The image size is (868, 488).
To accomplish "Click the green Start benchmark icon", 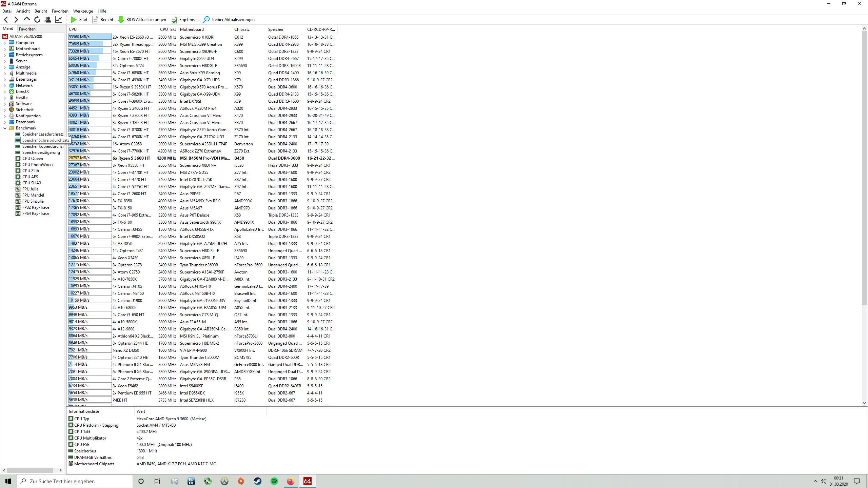I will tap(74, 20).
